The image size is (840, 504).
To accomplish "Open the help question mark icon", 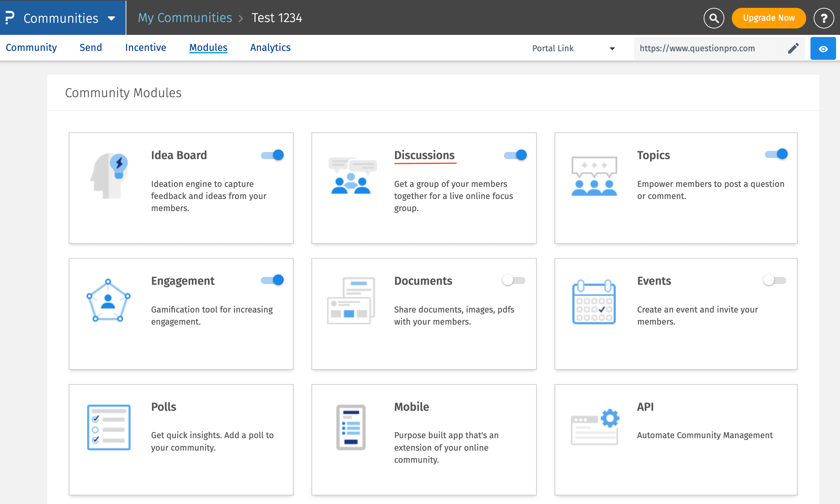I will tap(824, 18).
